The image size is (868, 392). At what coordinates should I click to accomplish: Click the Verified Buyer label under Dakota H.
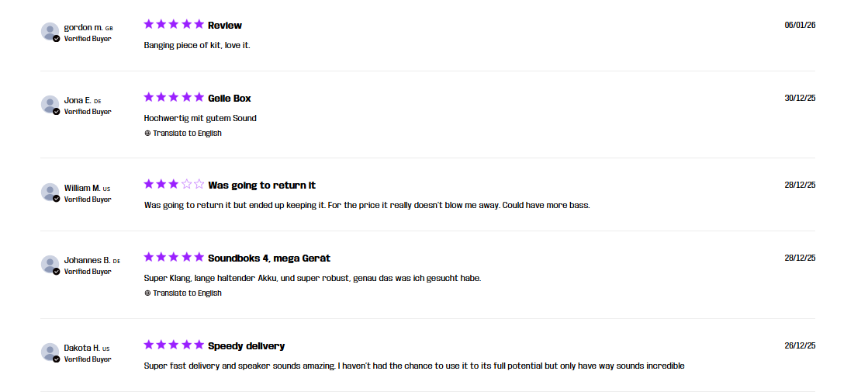[88, 359]
